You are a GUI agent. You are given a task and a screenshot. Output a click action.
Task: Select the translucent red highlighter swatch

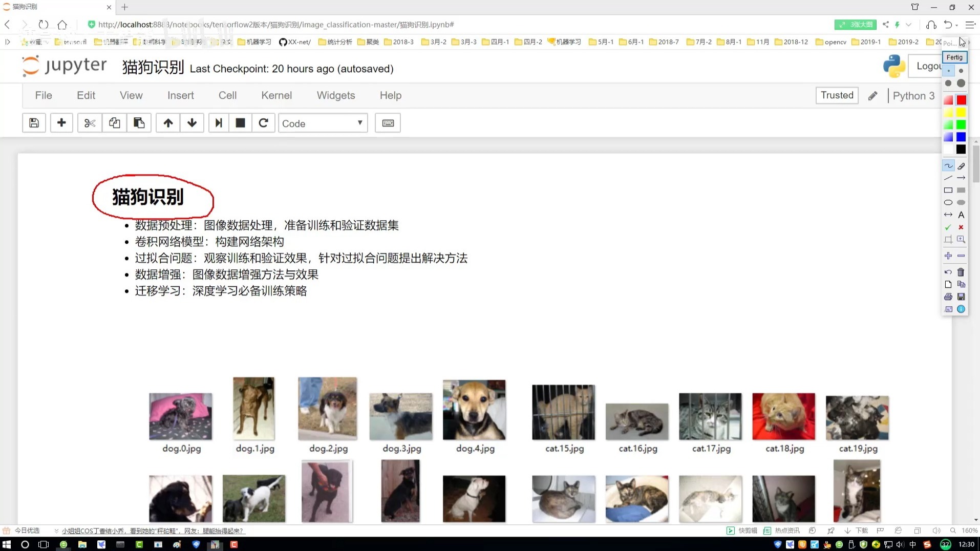tap(948, 100)
